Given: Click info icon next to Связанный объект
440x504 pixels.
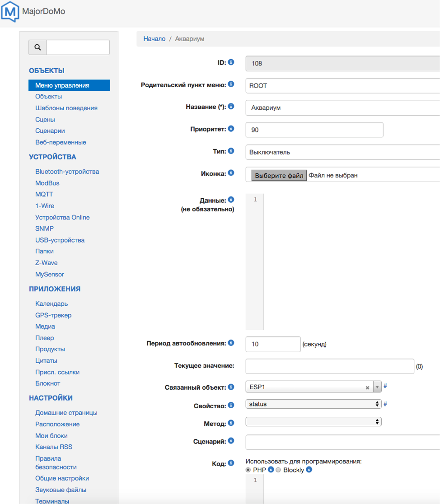Looking at the screenshot, I should tap(231, 387).
